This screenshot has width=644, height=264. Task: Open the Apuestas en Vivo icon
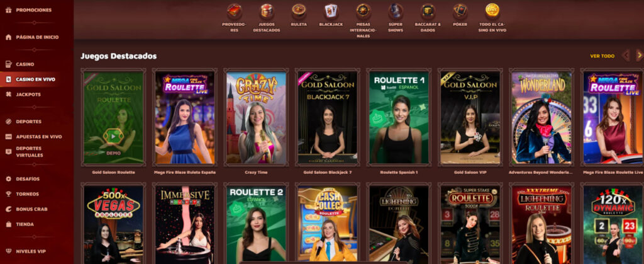(x=8, y=137)
